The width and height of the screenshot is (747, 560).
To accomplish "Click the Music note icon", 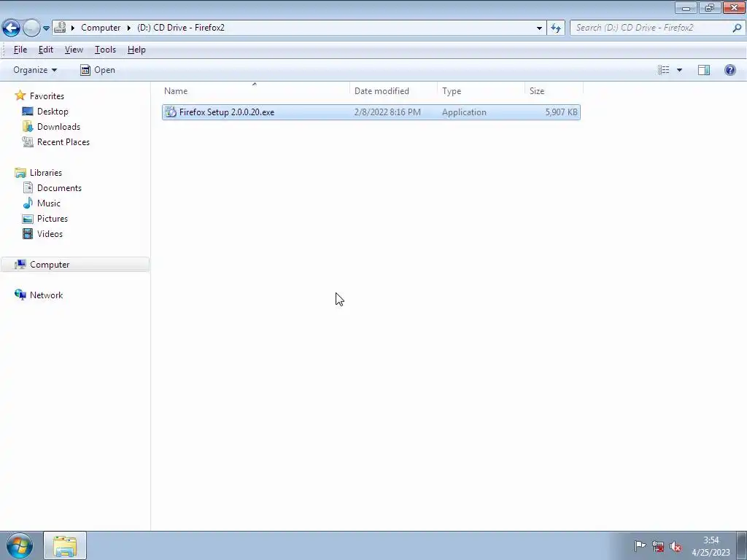I will pyautogui.click(x=28, y=203).
